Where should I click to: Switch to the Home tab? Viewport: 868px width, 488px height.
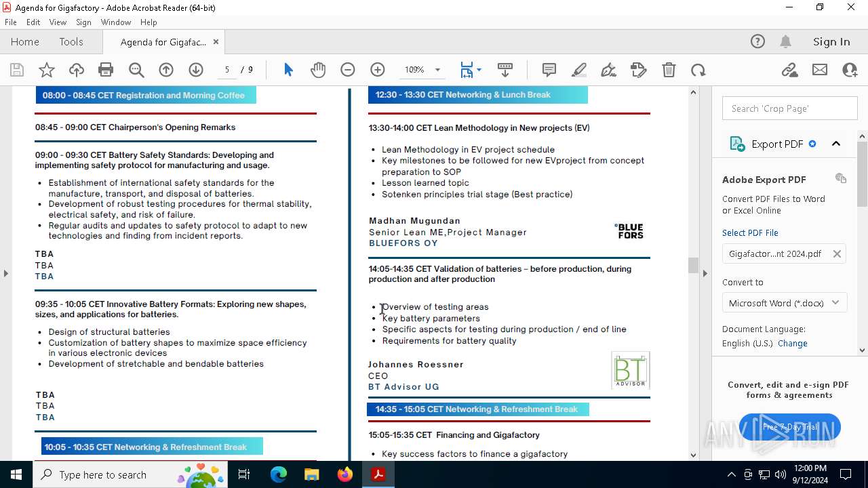[x=25, y=41]
